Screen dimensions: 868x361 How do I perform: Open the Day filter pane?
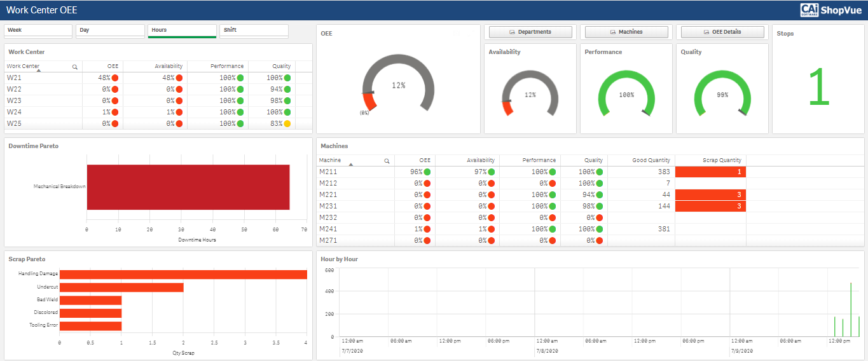coord(110,31)
